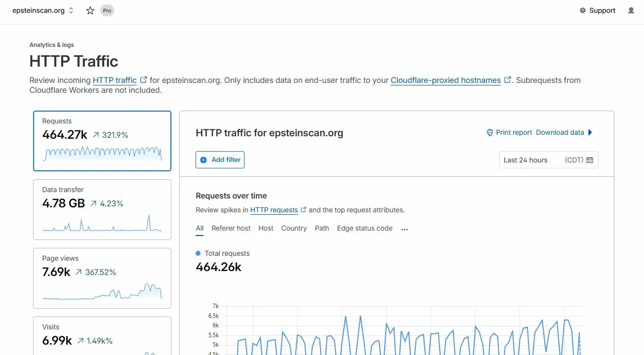Click the external link icon beside HTTP requests
644x355 pixels.
(304, 210)
